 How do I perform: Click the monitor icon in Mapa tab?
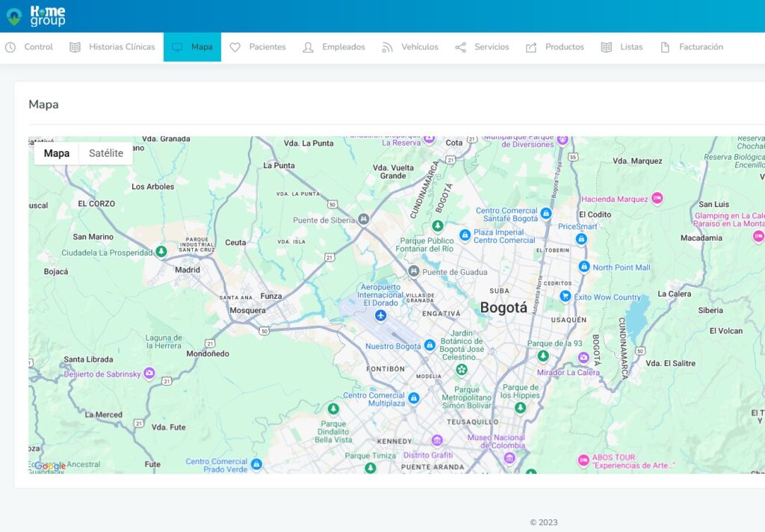pos(177,47)
